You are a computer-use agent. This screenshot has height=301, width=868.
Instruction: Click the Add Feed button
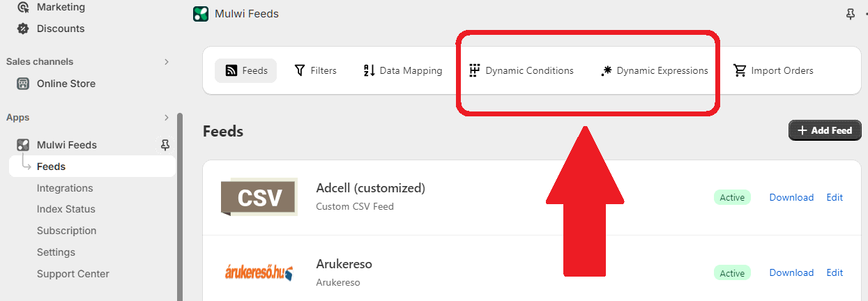tap(825, 130)
